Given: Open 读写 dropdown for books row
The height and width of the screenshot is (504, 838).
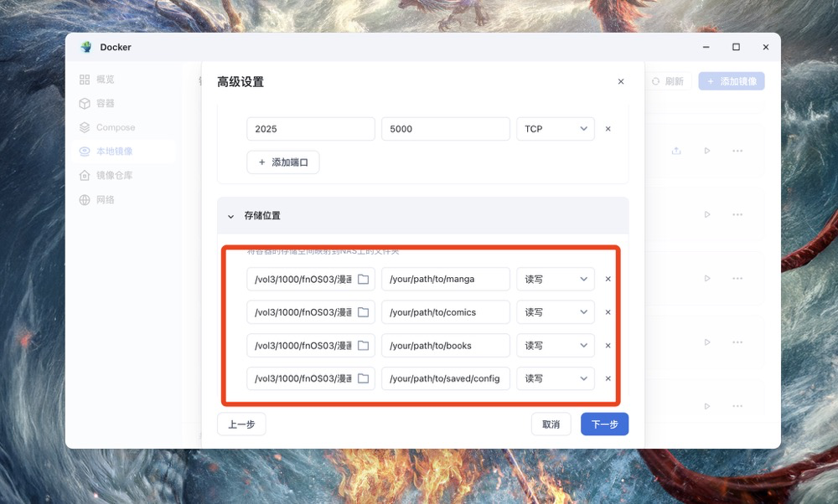Looking at the screenshot, I should [x=556, y=346].
